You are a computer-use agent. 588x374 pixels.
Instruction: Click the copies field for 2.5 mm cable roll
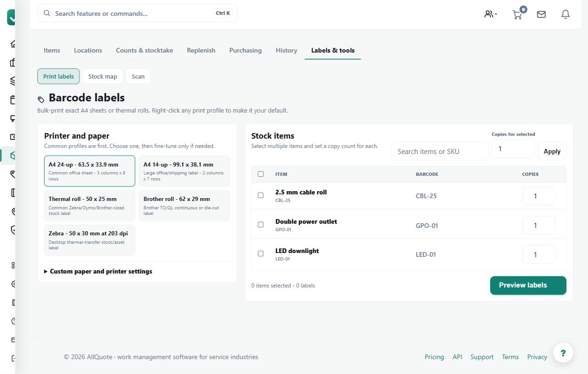(x=539, y=196)
